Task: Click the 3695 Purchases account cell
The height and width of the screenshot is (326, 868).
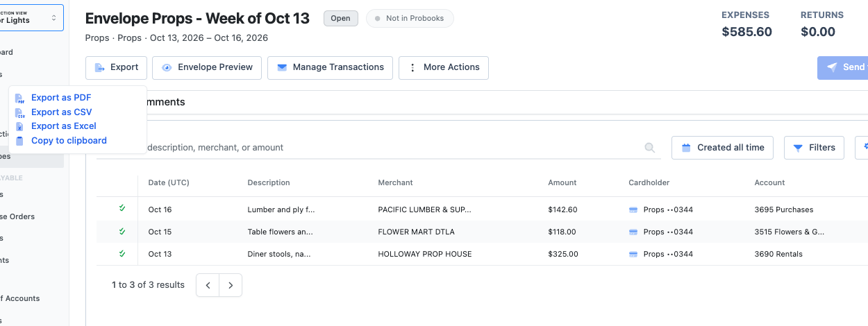Action: (x=784, y=209)
